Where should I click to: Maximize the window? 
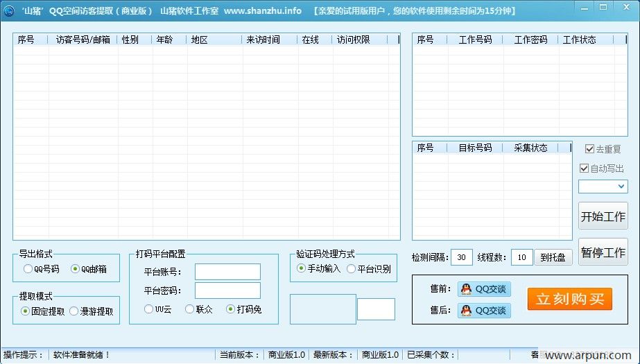[603, 8]
